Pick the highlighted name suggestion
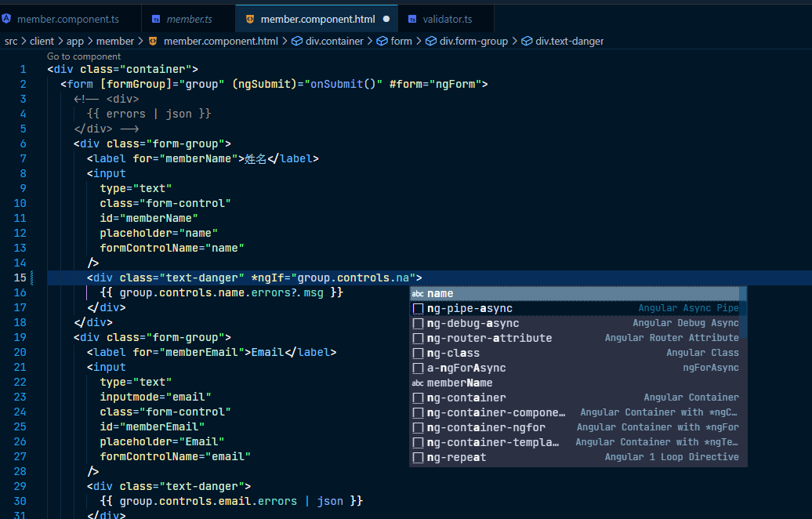 tap(440, 294)
